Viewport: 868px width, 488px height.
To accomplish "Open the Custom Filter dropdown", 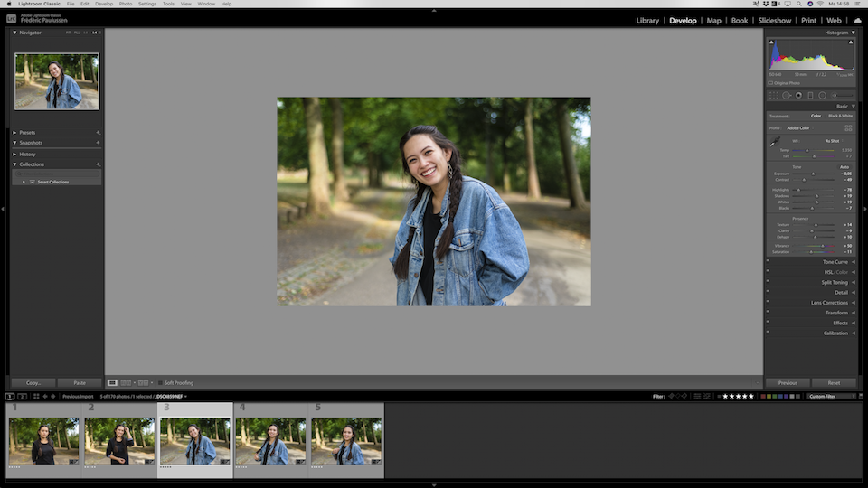I will 831,396.
